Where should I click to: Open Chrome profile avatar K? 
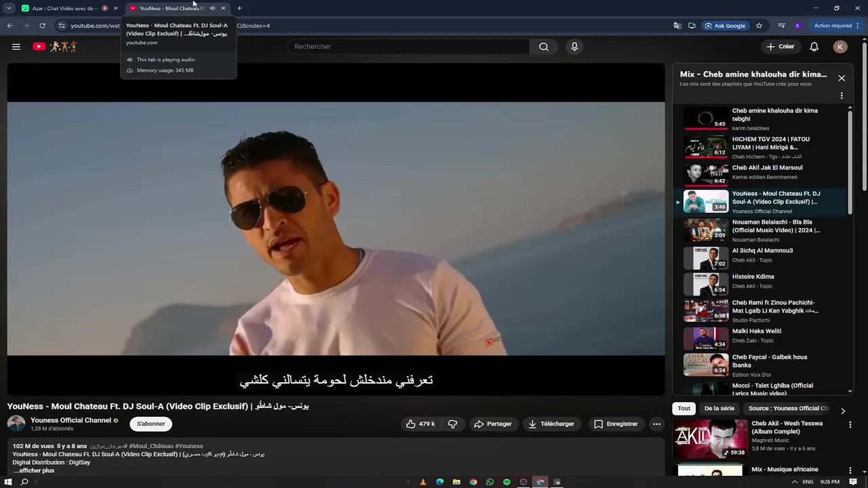(x=797, y=26)
